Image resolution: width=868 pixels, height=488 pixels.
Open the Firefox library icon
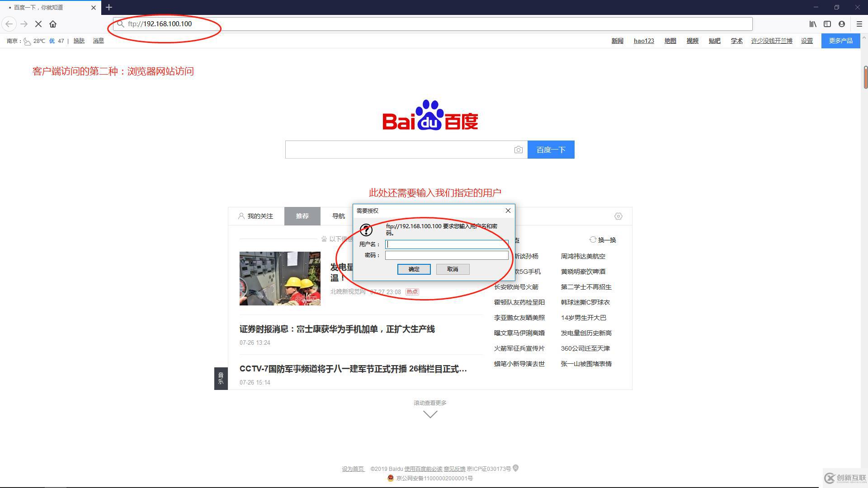[813, 24]
